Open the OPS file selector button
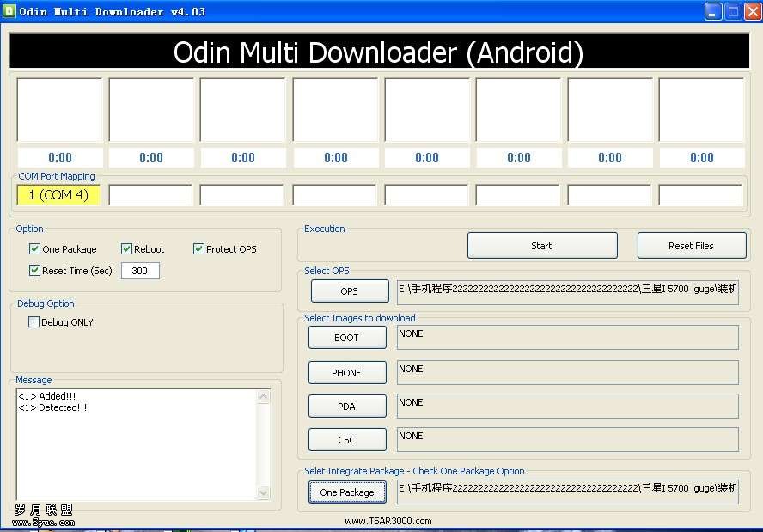The width and height of the screenshot is (763, 532). [350, 291]
